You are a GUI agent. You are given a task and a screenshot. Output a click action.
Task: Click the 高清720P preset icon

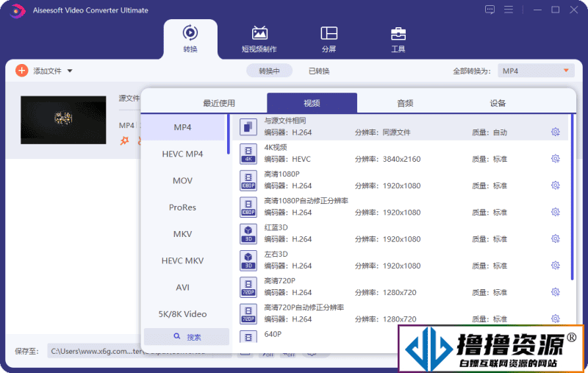(248, 287)
